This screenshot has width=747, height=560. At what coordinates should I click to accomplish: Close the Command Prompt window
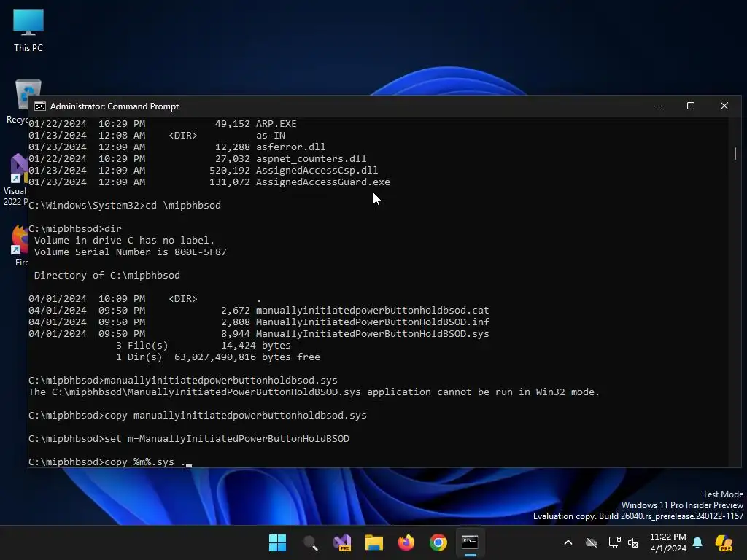724,106
